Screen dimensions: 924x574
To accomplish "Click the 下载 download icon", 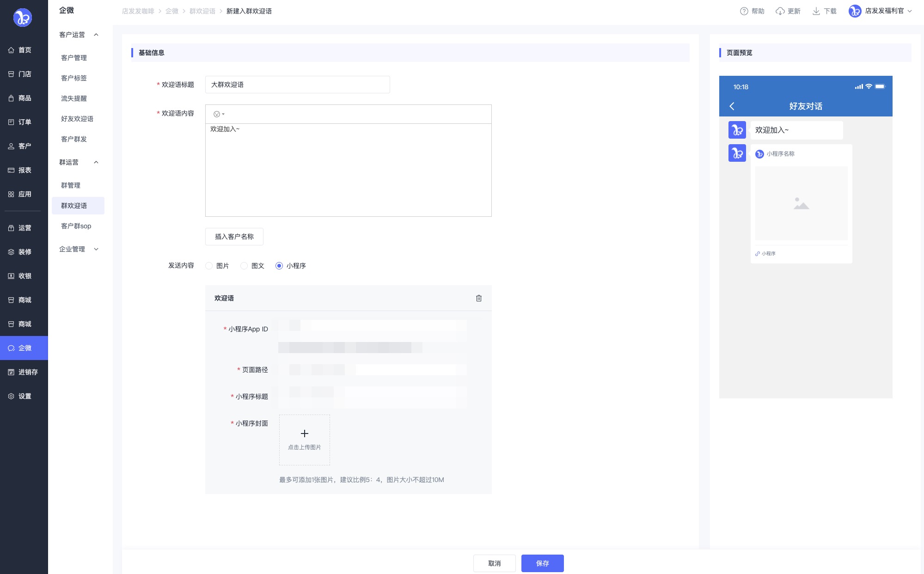I will point(816,11).
